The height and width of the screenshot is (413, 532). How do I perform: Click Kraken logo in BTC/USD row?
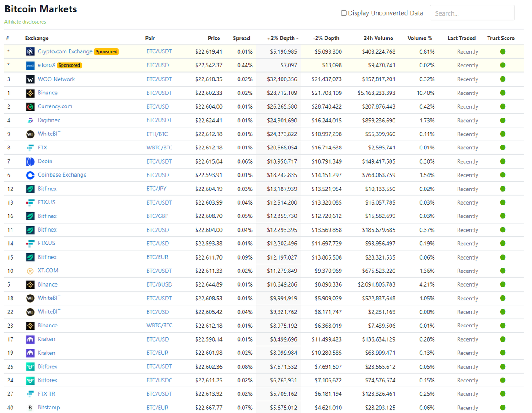pos(30,340)
